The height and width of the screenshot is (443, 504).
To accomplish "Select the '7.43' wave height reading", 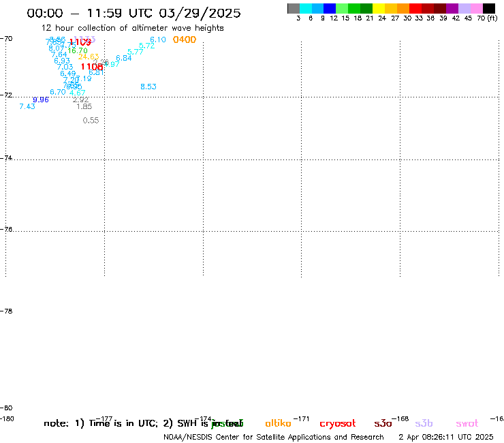I will tap(27, 106).
